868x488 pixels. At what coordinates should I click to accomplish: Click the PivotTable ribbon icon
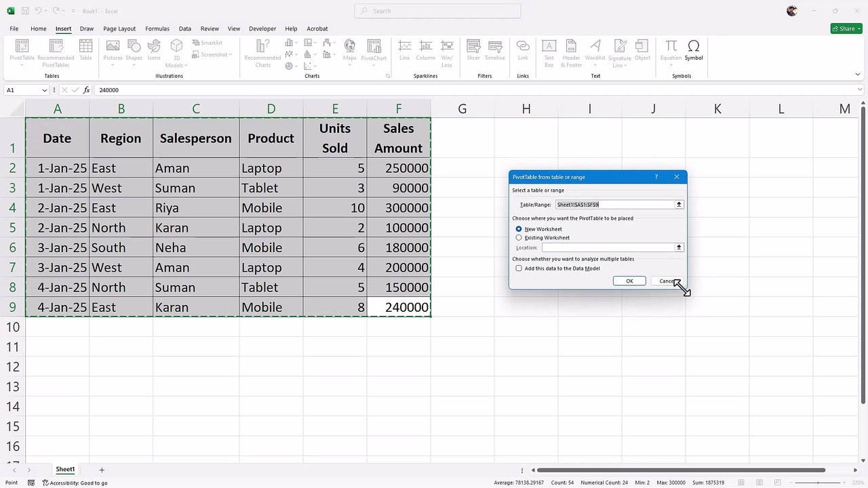pos(22,53)
